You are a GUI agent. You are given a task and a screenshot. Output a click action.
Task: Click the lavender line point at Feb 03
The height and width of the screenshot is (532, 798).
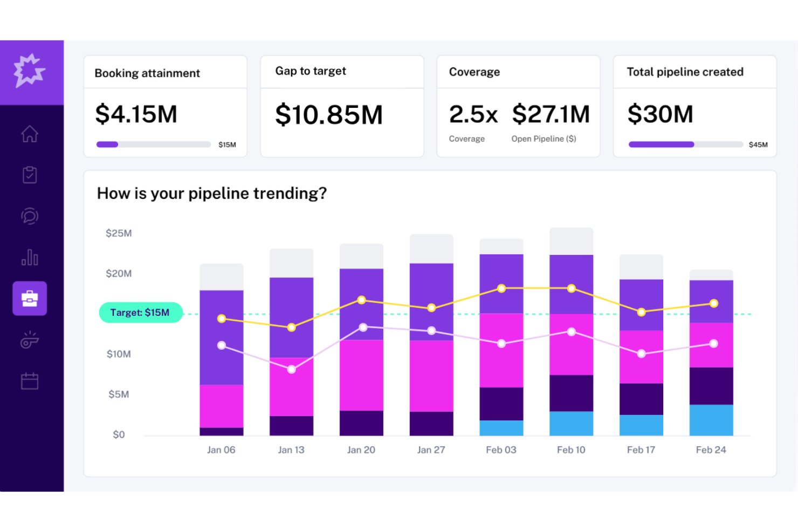(501, 343)
